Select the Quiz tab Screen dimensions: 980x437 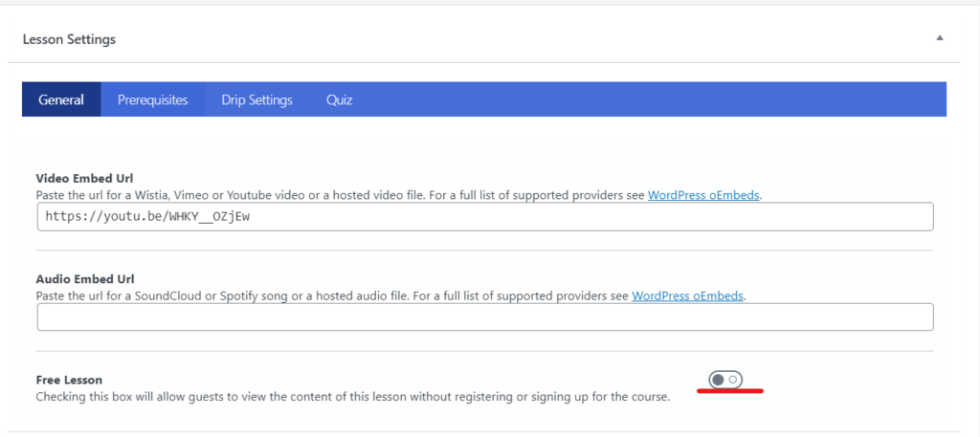pyautogui.click(x=339, y=99)
